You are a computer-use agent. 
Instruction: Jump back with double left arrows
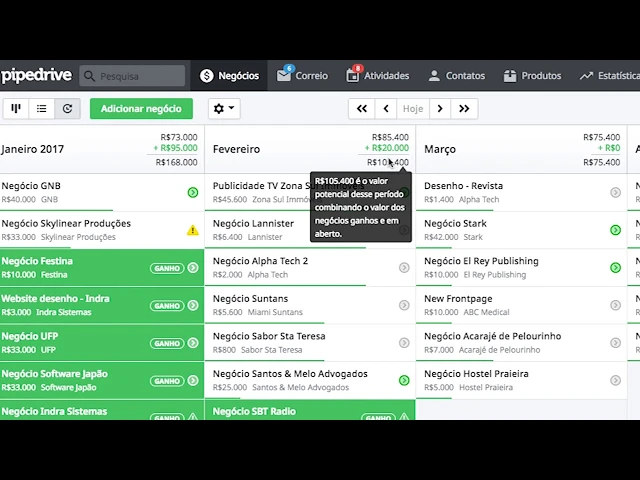[x=362, y=109]
